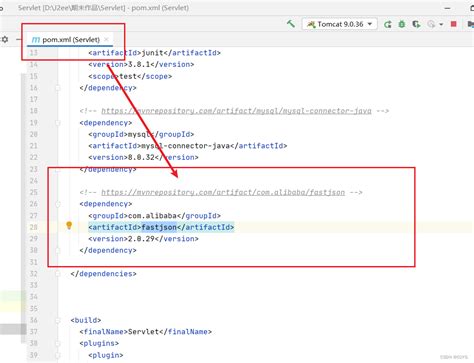Click the junit artifactId line
Screen dimensions: 474x363
pyautogui.click(x=154, y=53)
